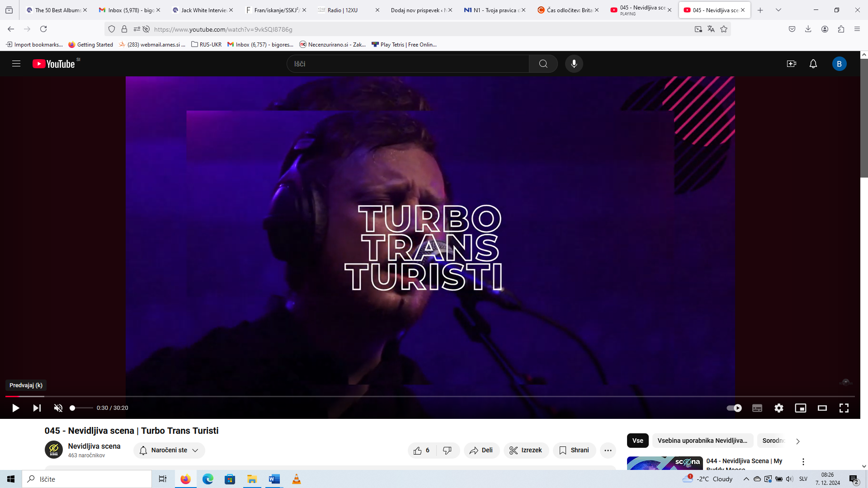Click the dislike thumbs-down icon
The width and height of the screenshot is (868, 488).
[447, 450]
